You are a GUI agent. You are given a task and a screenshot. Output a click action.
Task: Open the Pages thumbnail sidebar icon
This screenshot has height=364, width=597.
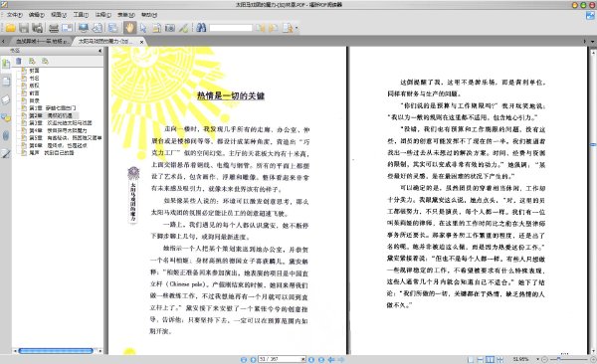pyautogui.click(x=6, y=82)
